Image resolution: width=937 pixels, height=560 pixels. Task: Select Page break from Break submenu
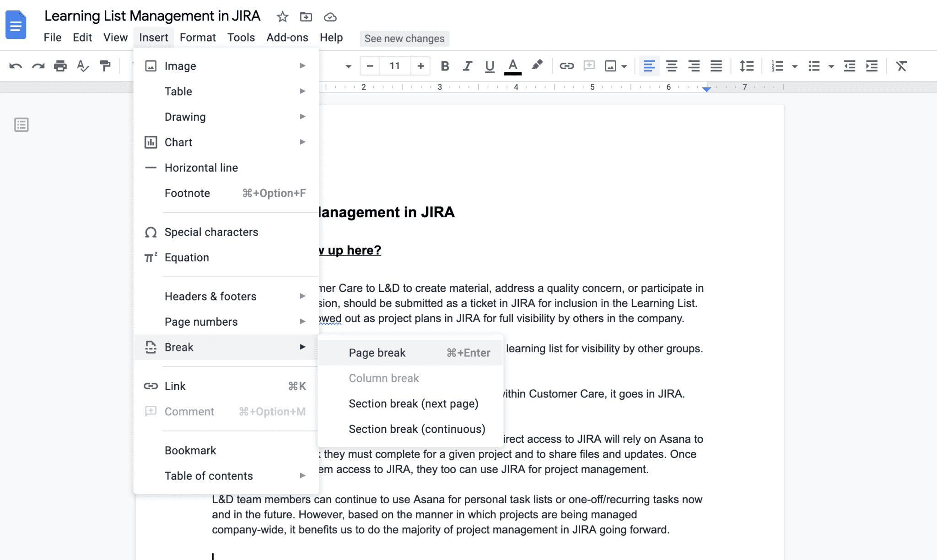(x=377, y=352)
